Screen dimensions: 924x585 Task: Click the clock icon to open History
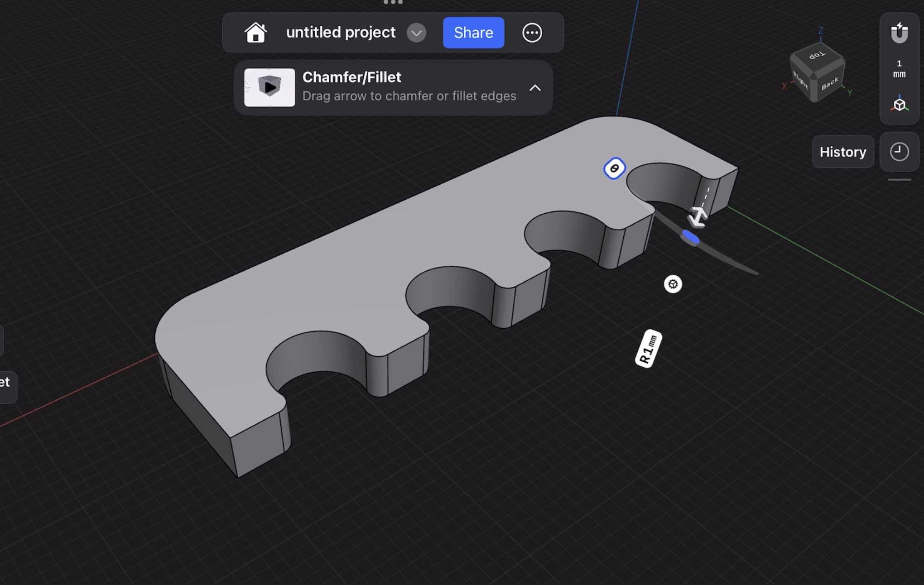click(900, 152)
